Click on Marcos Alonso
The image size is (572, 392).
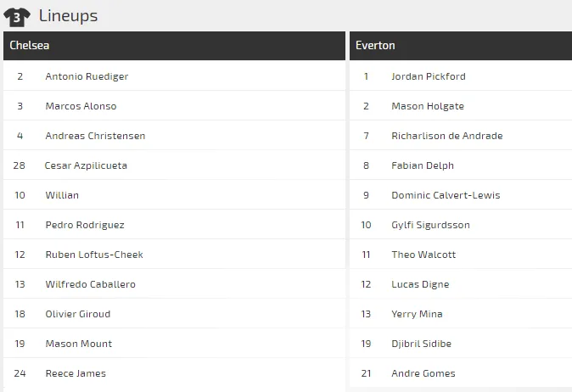click(x=81, y=106)
